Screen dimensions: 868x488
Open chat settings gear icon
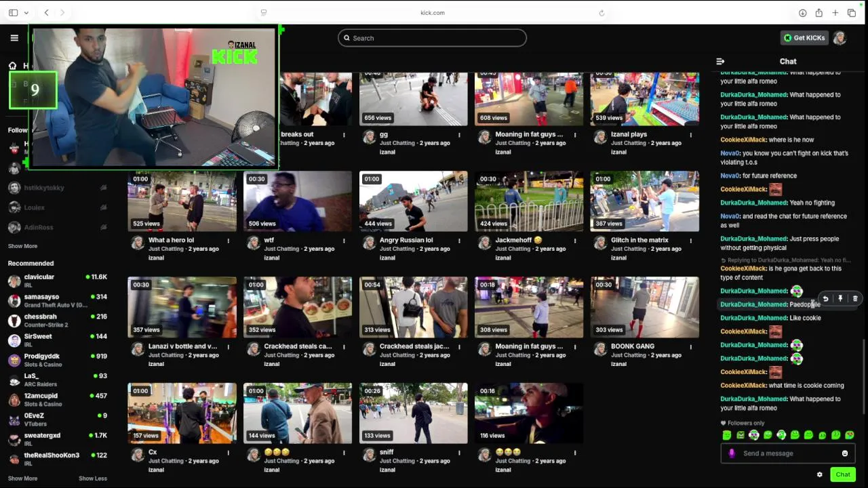820,474
